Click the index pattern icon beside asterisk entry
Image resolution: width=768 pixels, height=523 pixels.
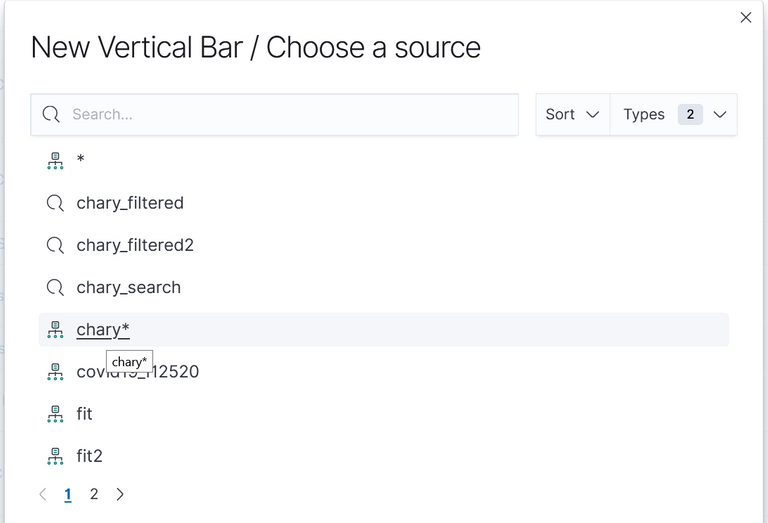55,161
